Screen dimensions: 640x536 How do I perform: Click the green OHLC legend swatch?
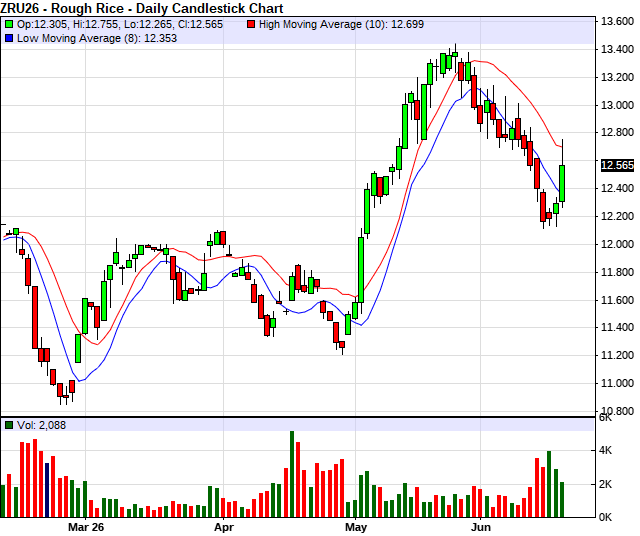9,24
